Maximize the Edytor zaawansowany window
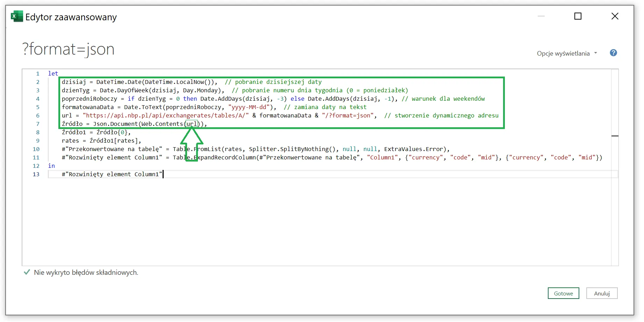This screenshot has width=644, height=322. click(x=578, y=16)
